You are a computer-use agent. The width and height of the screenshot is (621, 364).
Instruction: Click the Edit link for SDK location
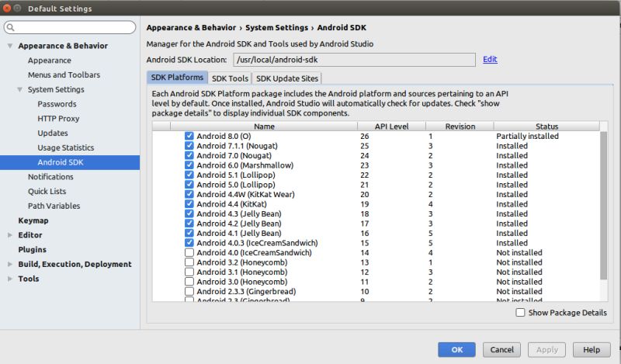pyautogui.click(x=490, y=59)
